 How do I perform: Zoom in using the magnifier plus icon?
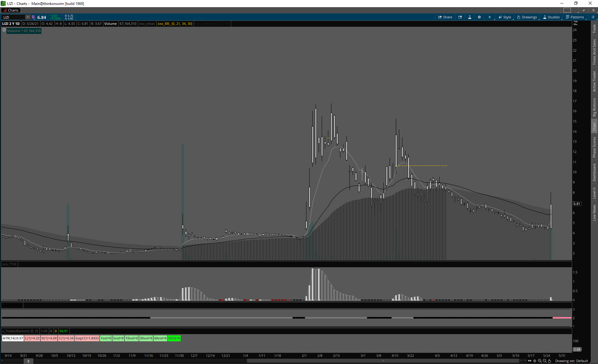(540, 361)
